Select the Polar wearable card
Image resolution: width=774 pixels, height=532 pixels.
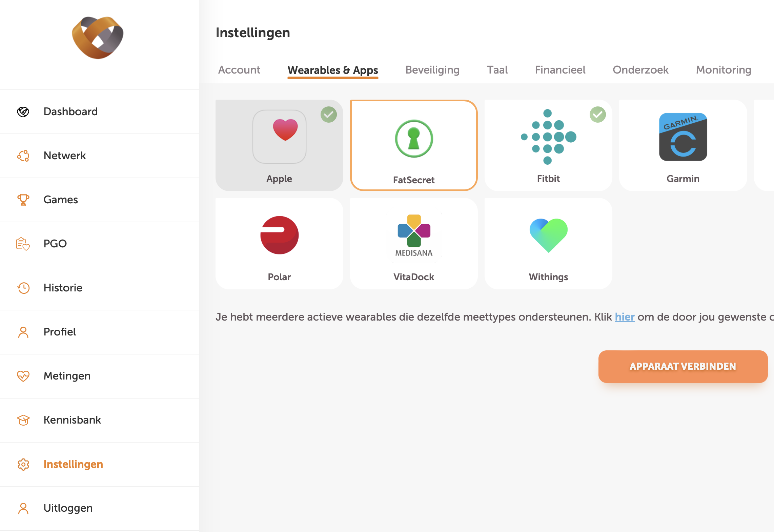coord(279,243)
